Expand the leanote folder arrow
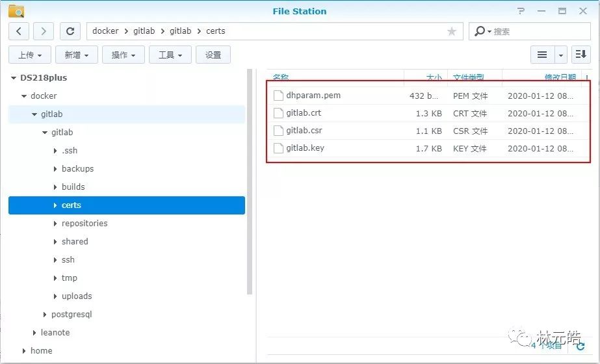 [34, 333]
